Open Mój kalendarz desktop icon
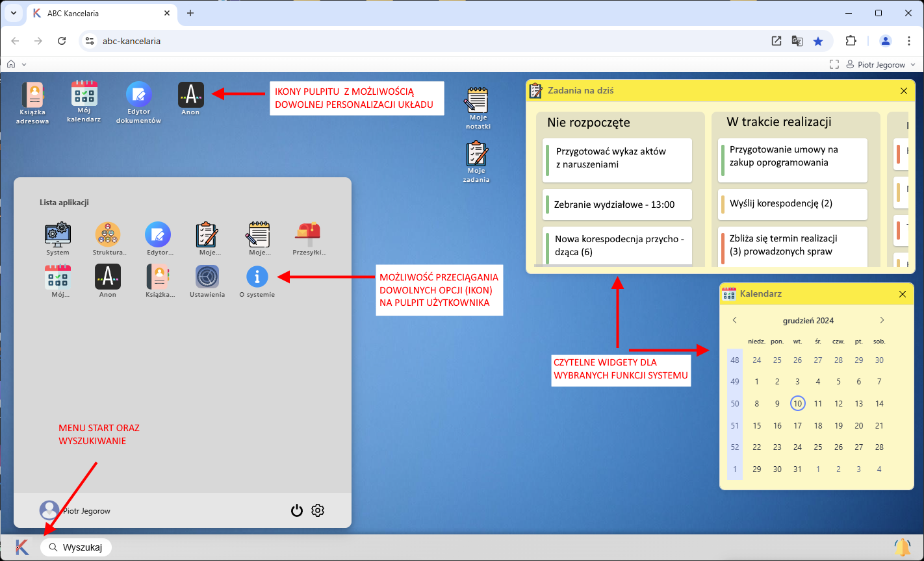Screen dimensions: 924x561 coord(84,102)
